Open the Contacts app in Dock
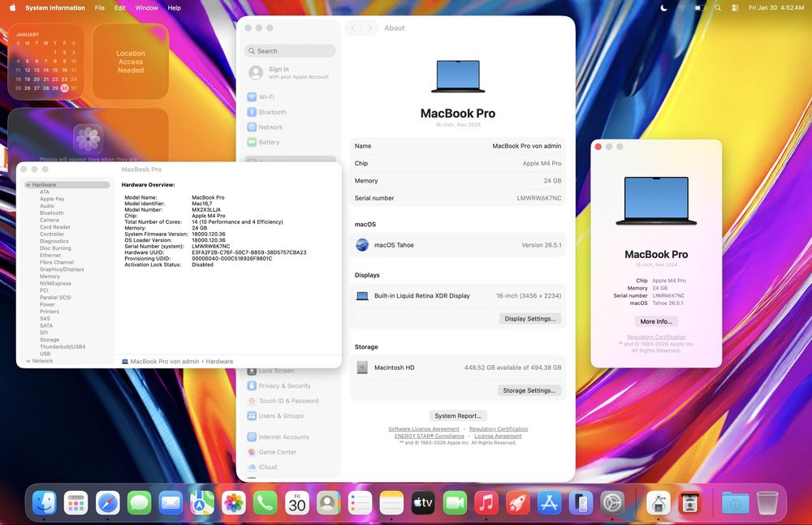The image size is (812, 525). (x=328, y=503)
